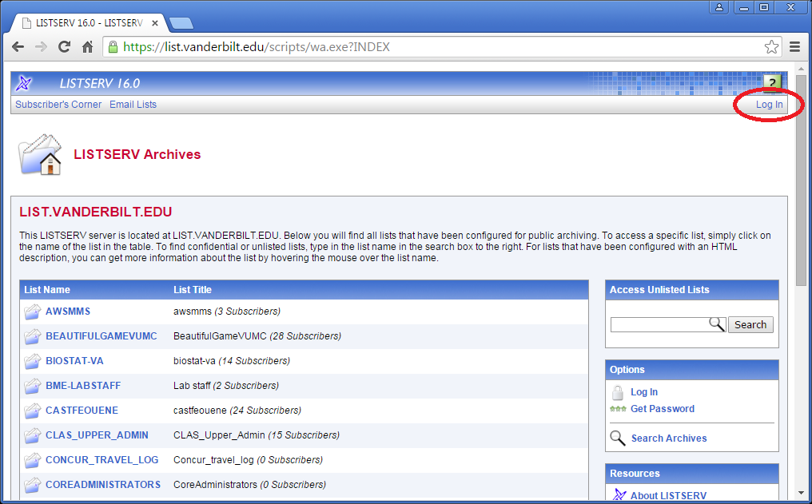Click the magnifier icon in search box
This screenshot has width=812, height=504.
click(x=716, y=324)
